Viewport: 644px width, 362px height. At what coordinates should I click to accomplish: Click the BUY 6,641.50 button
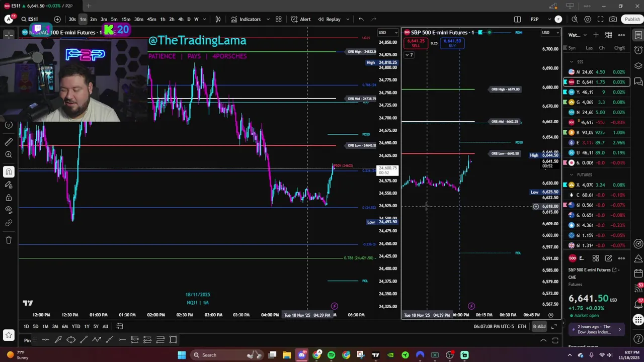tap(452, 43)
